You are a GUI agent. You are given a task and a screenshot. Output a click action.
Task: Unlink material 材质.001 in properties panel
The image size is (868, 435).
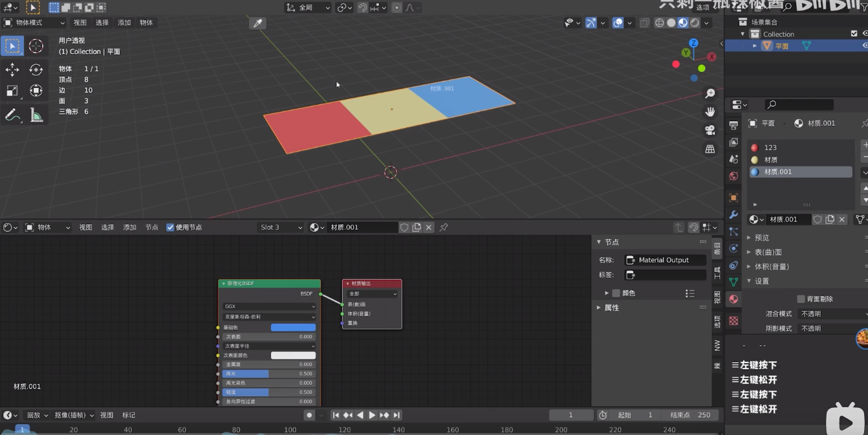tap(841, 219)
